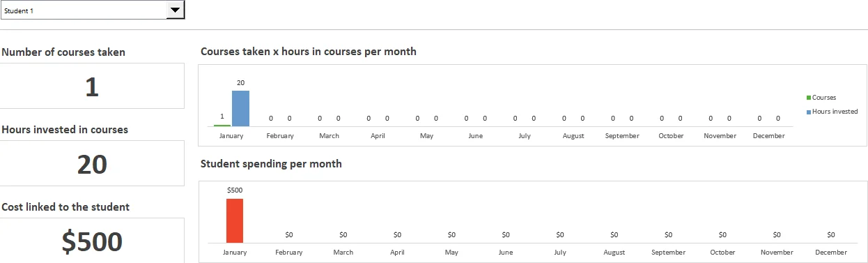The height and width of the screenshot is (263, 868).
Task: Click the Number of courses taken value box
Action: 92,86
